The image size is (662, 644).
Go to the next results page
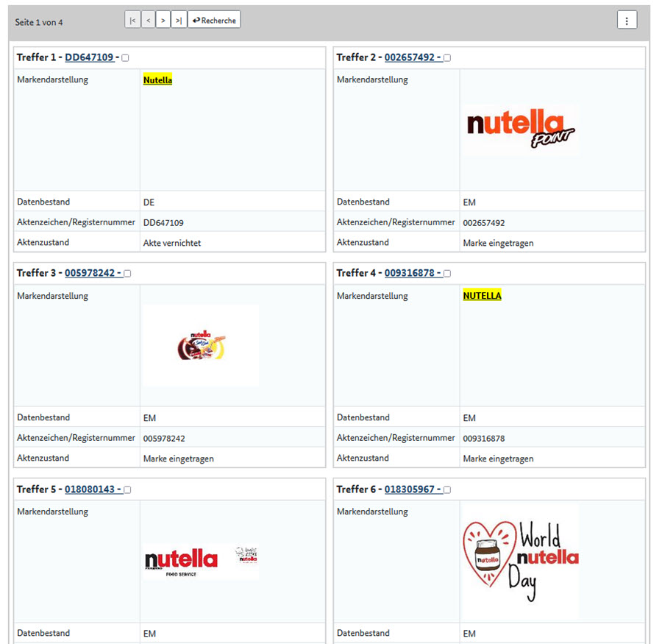(x=163, y=21)
